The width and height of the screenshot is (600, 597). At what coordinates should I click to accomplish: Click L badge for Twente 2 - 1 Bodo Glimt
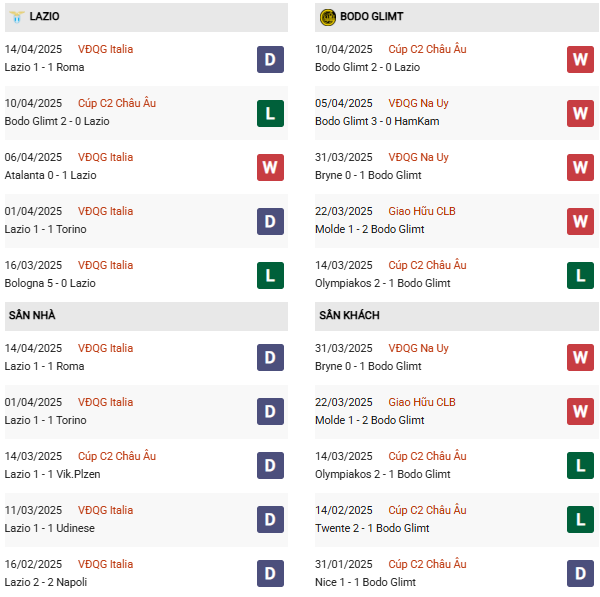[581, 520]
